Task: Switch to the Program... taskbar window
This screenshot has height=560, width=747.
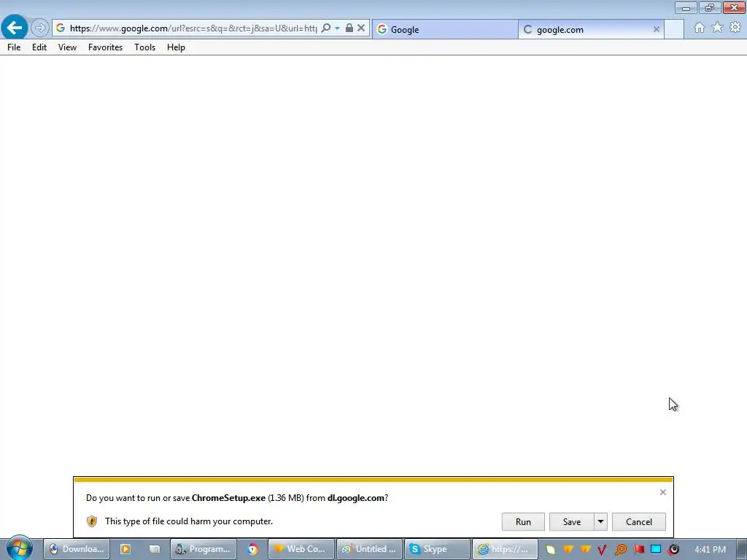Action: (x=204, y=549)
